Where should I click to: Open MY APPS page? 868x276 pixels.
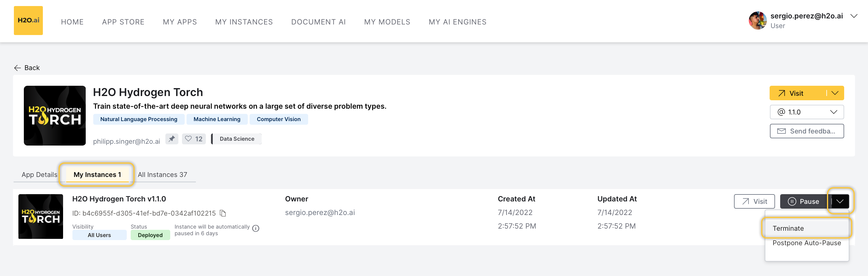pos(180,22)
